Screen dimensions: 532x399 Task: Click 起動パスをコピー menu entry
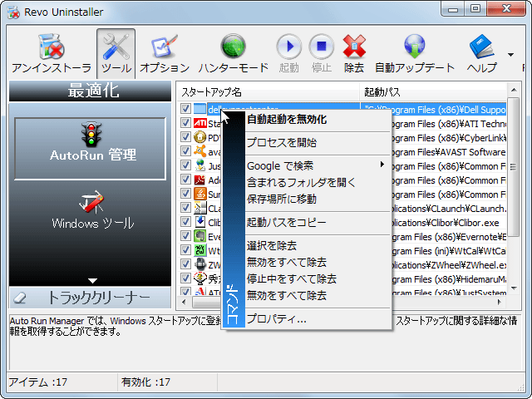(x=287, y=222)
